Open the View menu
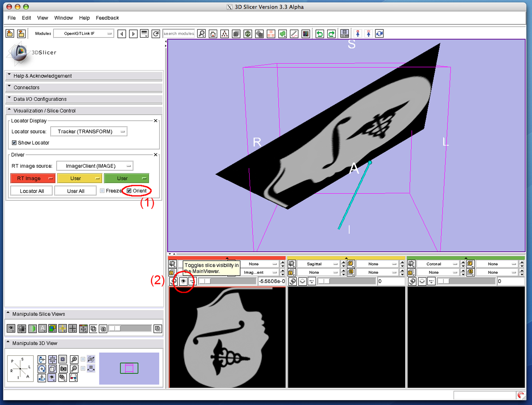 coord(42,18)
